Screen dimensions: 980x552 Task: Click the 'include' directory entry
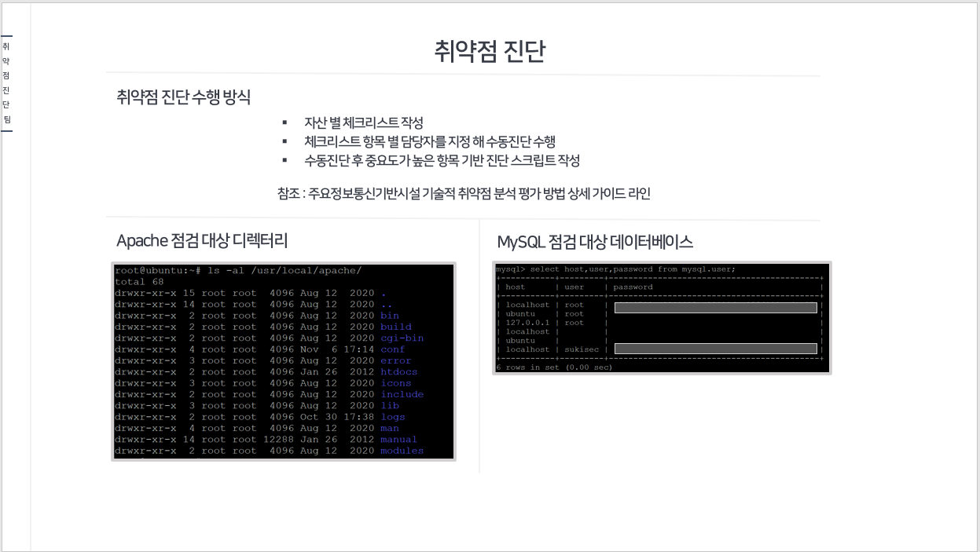point(402,394)
